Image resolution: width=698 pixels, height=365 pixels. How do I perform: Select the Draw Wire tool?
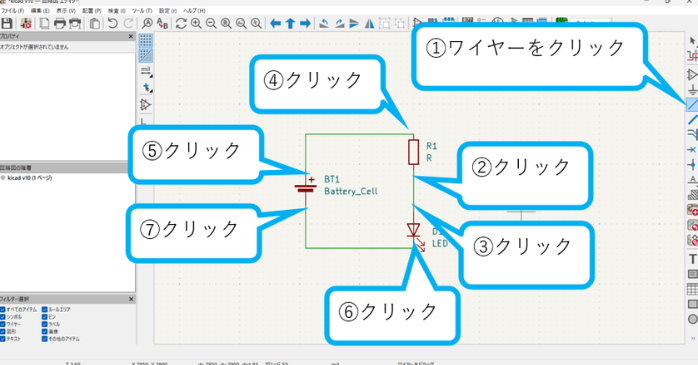coord(692,105)
